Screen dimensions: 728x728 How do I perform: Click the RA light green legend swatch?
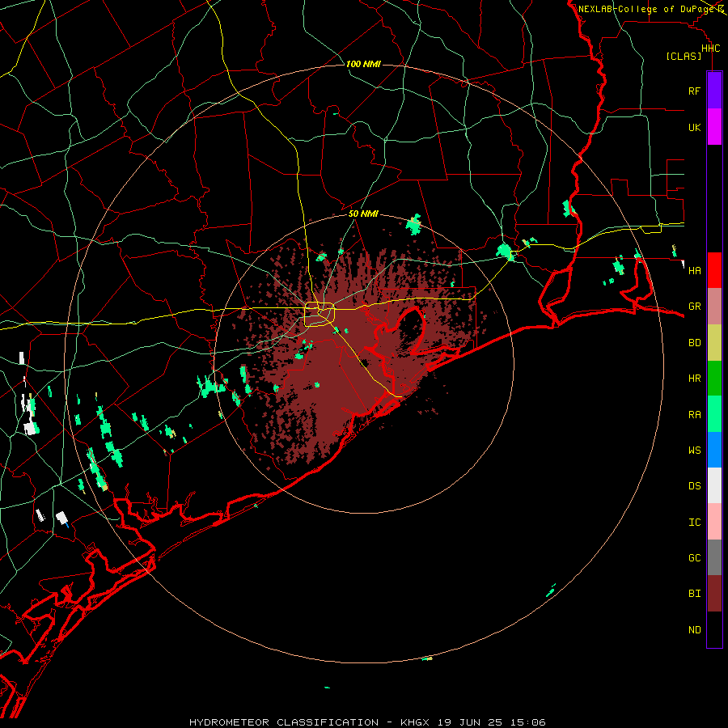pos(714,414)
